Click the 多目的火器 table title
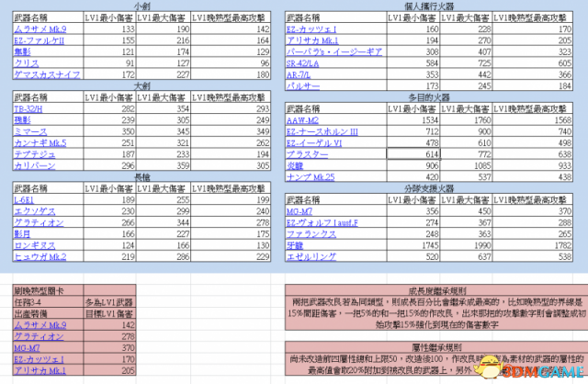The image size is (588, 384). tap(429, 97)
